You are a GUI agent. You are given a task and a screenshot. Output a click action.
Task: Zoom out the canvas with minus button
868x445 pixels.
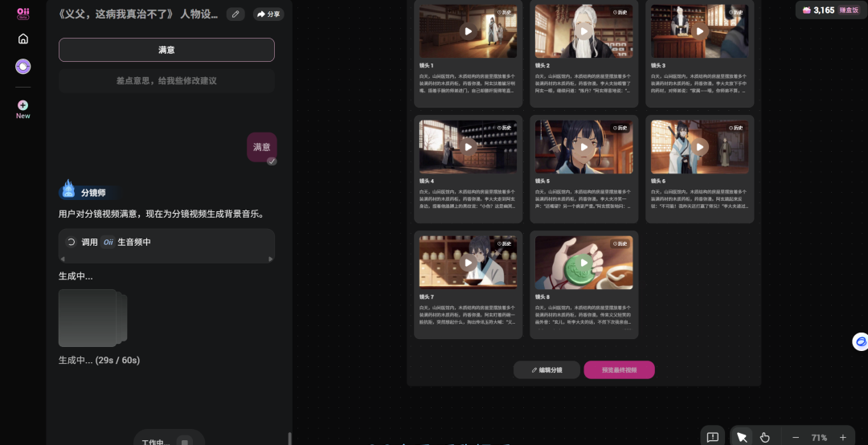796,437
